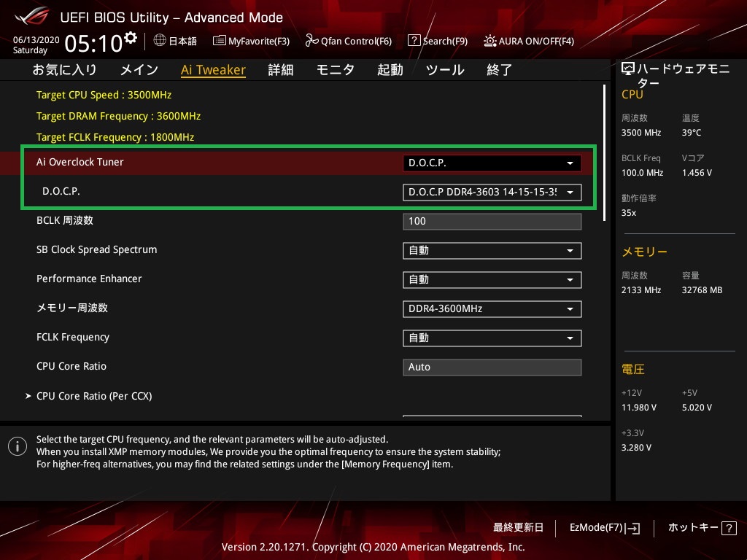
Task: Switch to the ツール tab
Action: coord(445,69)
